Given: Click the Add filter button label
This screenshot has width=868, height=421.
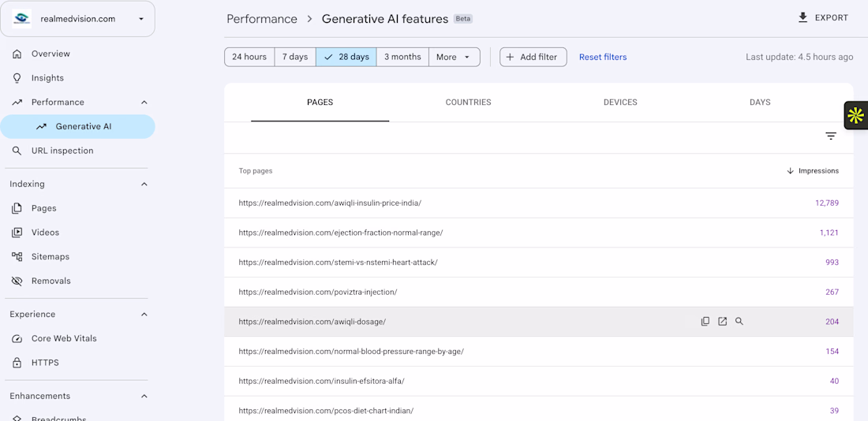Looking at the screenshot, I should click(x=539, y=57).
